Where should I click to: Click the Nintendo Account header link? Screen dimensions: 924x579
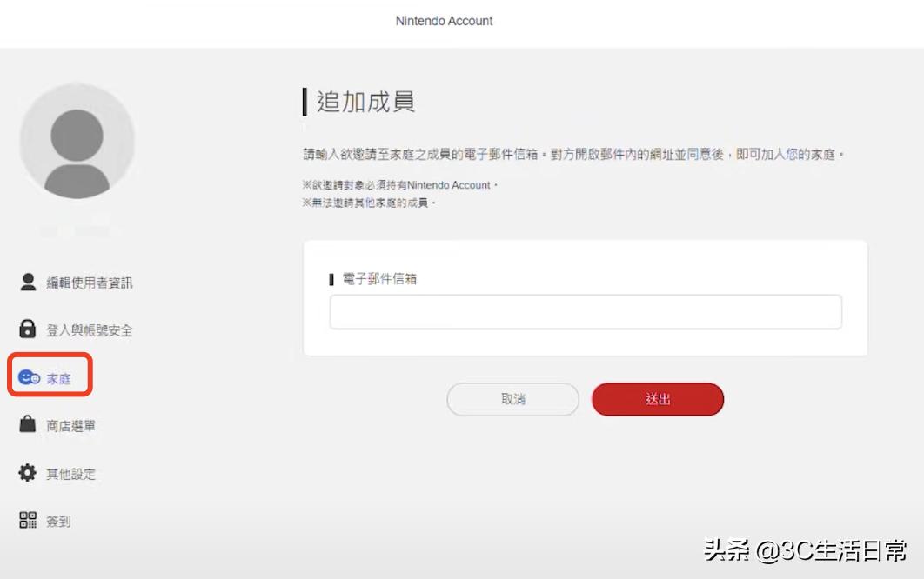tap(444, 21)
